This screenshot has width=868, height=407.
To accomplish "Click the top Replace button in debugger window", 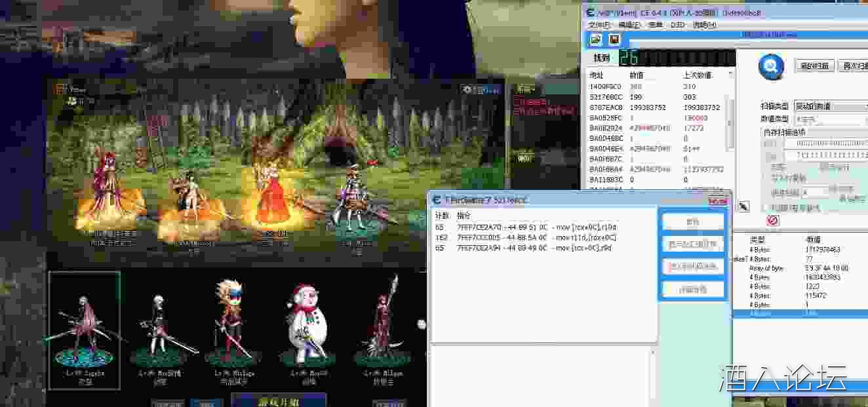I will (x=692, y=222).
